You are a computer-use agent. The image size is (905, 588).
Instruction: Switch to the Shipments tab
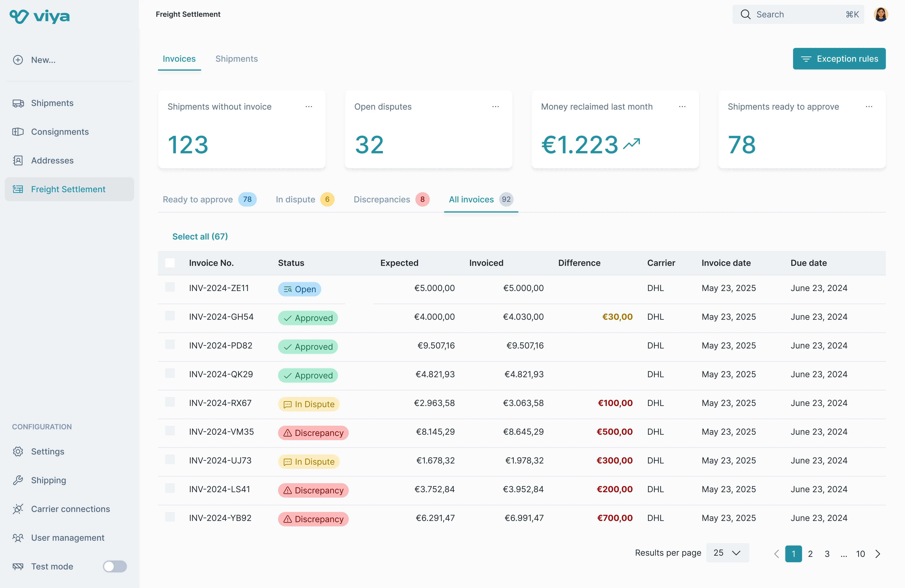tap(237, 59)
